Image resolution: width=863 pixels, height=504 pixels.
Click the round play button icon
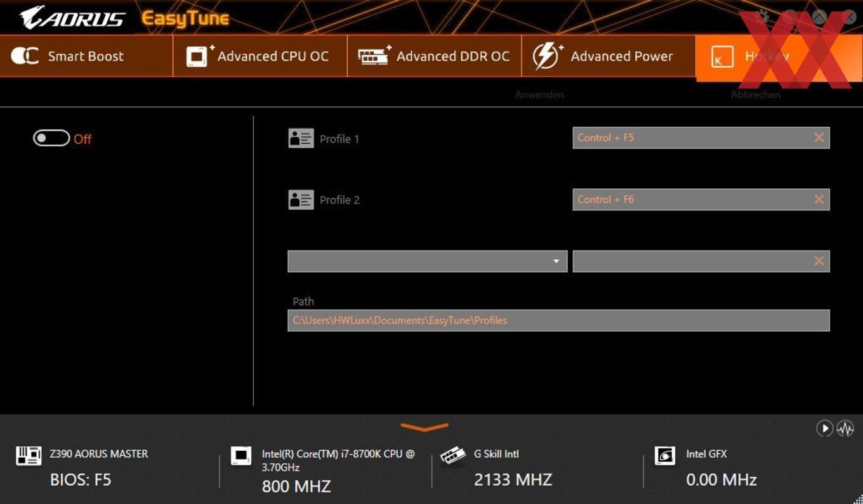click(x=824, y=429)
